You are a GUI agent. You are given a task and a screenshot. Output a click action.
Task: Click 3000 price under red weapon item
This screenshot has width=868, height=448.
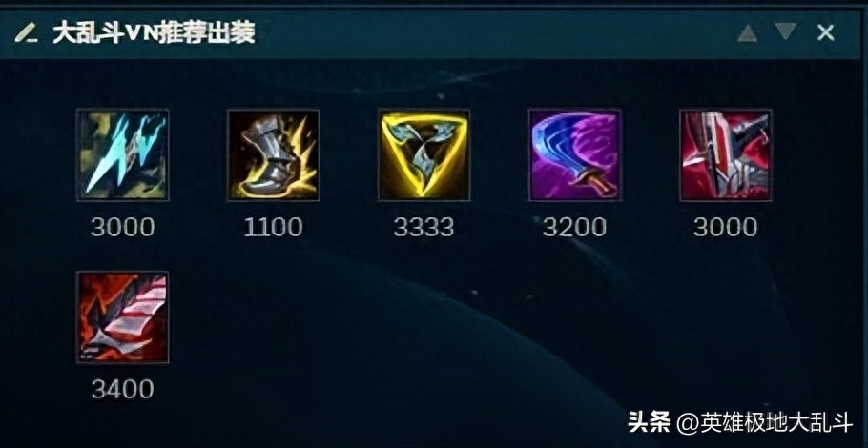point(726,227)
